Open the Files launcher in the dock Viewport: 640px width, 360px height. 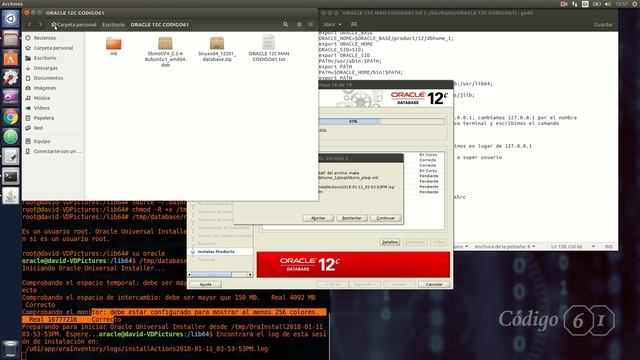(11, 39)
